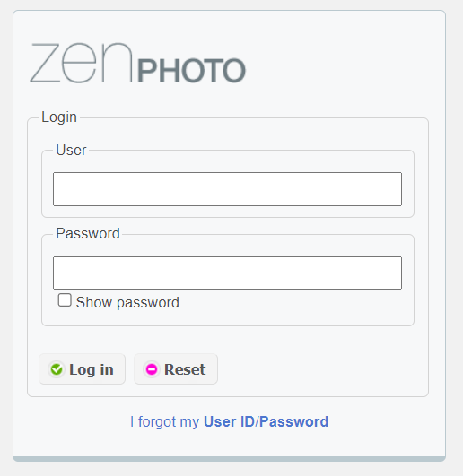Click the 'Password' fieldset legend
This screenshot has width=463, height=476.
tap(88, 233)
